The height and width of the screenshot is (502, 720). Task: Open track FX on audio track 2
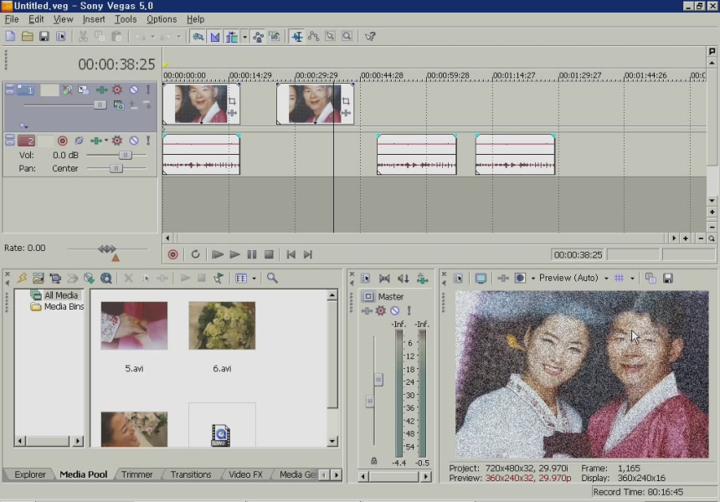tap(96, 141)
